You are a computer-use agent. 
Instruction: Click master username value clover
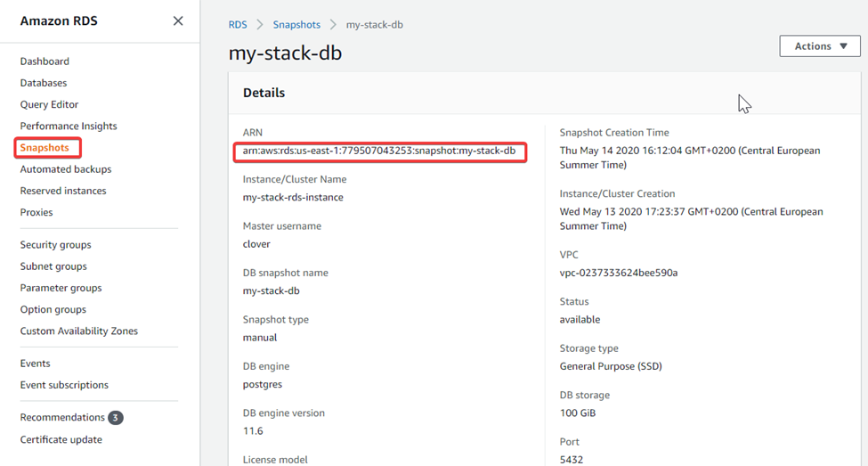[256, 244]
